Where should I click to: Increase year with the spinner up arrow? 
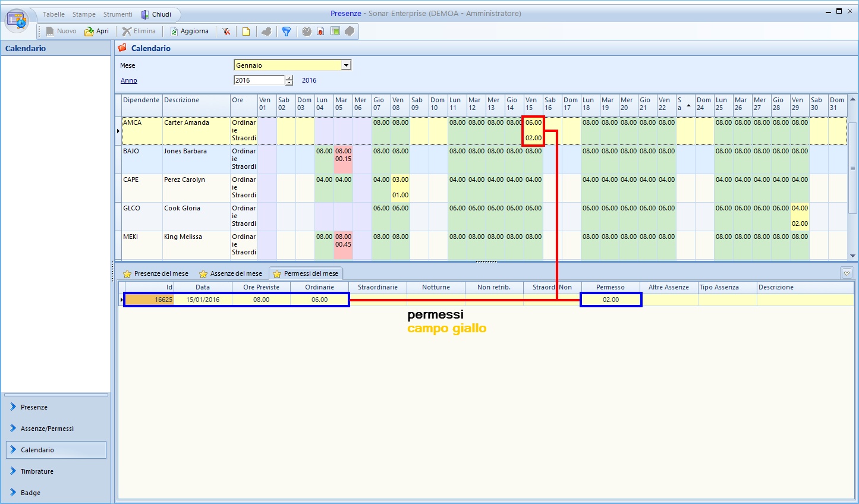289,78
